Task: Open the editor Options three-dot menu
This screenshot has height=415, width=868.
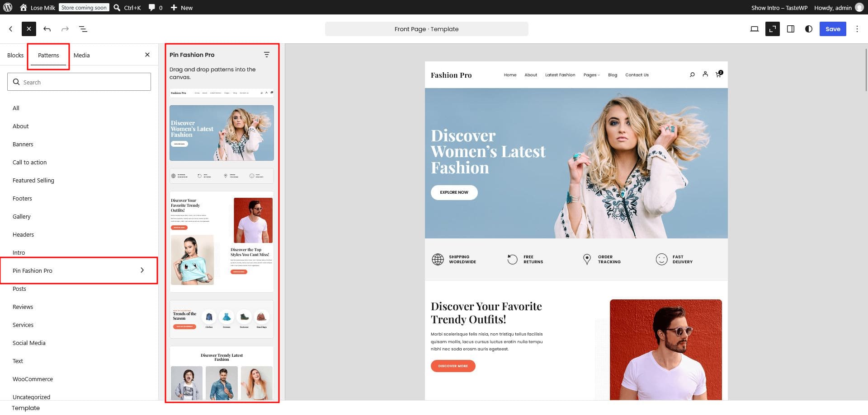Action: click(857, 29)
